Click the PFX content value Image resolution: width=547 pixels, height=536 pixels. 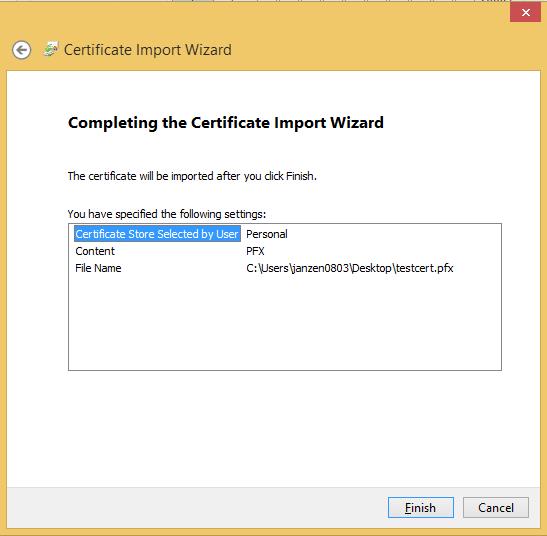point(255,251)
